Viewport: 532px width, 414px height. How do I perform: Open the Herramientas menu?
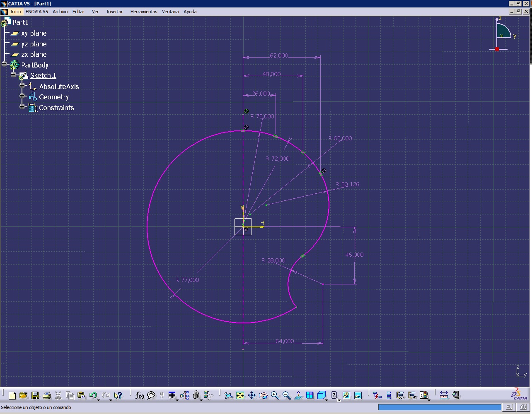144,12
